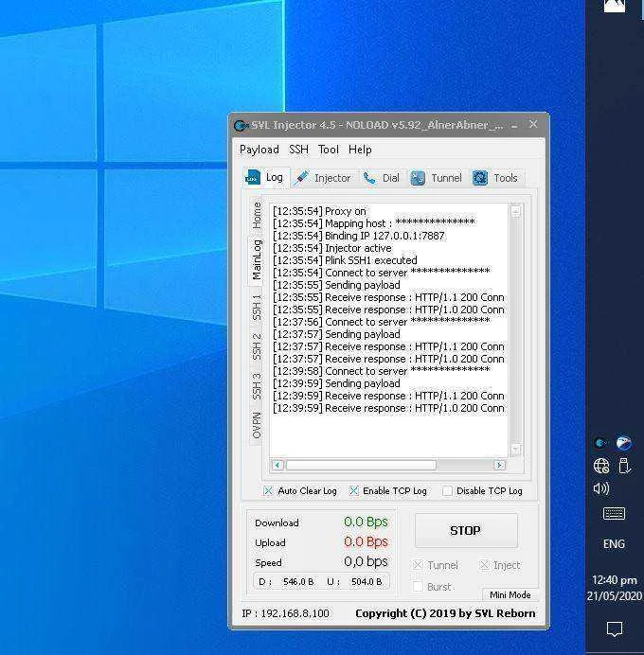Open the Action Center notification icon
Screen dimensions: 644x655
coord(615,628)
